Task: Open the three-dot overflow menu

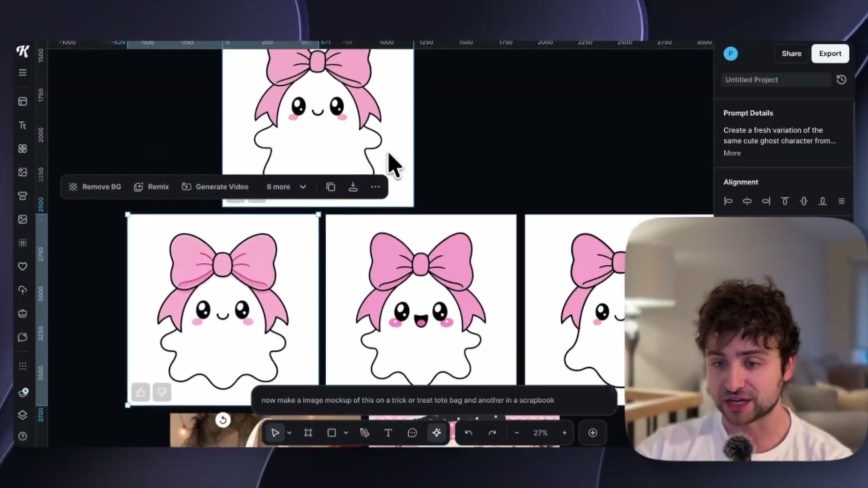Action: [x=375, y=187]
